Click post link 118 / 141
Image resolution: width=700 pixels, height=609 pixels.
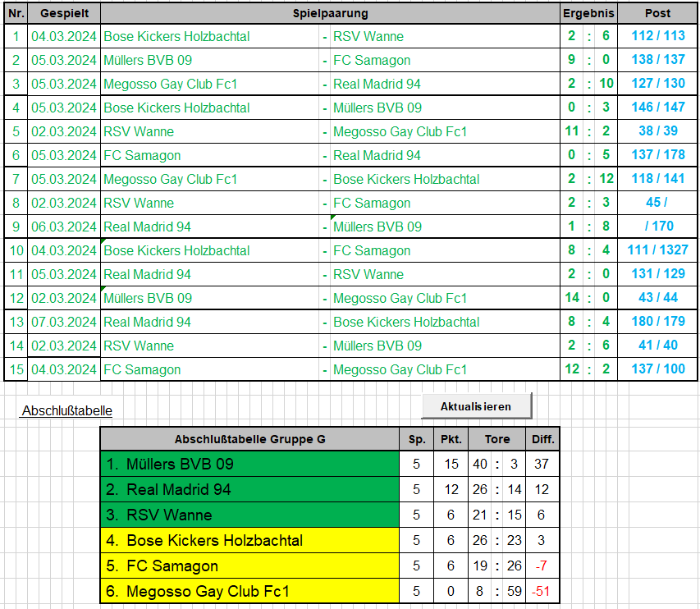pos(658,179)
